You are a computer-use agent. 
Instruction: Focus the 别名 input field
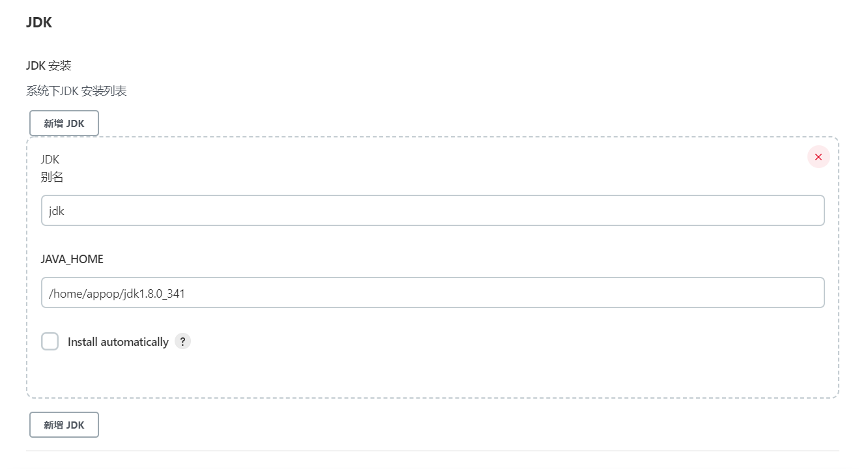[x=433, y=210]
